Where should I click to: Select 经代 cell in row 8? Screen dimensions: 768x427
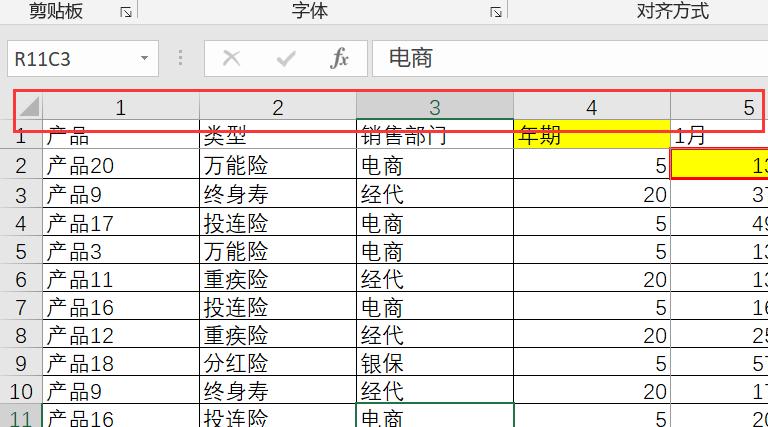click(x=435, y=334)
